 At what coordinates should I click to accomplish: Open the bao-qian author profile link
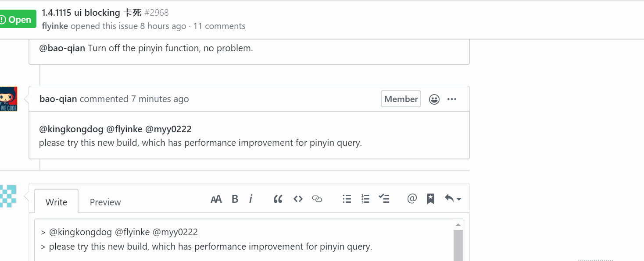tap(58, 99)
